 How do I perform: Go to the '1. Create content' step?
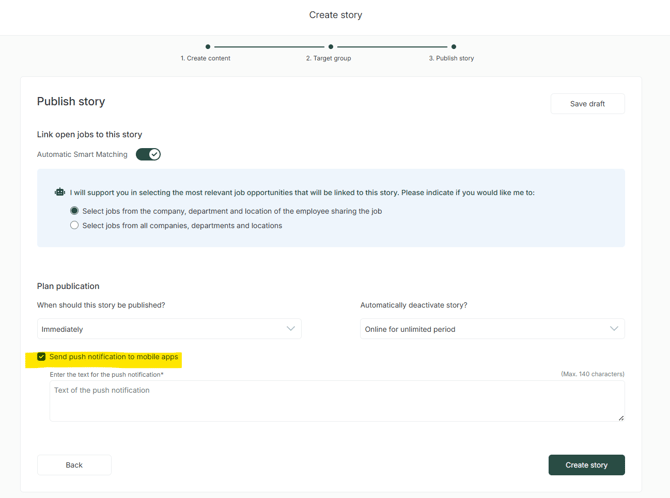click(205, 59)
